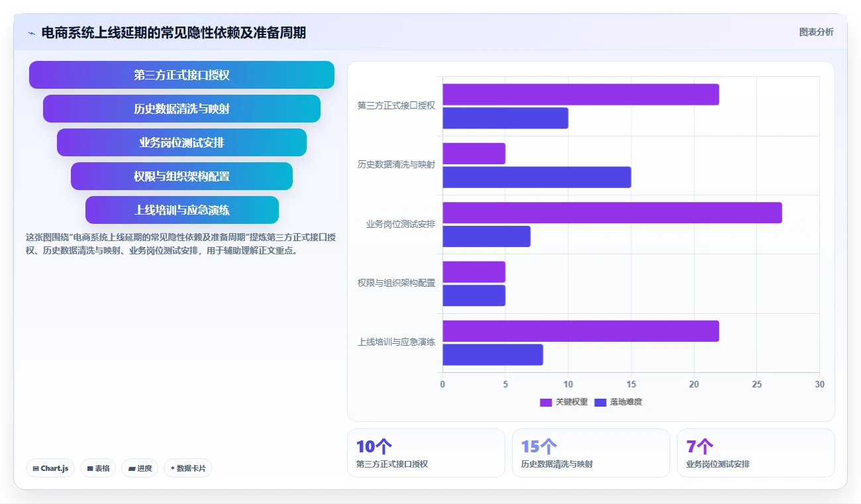Click 落地难度 bar for 权限与组织架构配置
Image resolution: width=861 pixels, height=504 pixels.
pyautogui.click(x=474, y=295)
